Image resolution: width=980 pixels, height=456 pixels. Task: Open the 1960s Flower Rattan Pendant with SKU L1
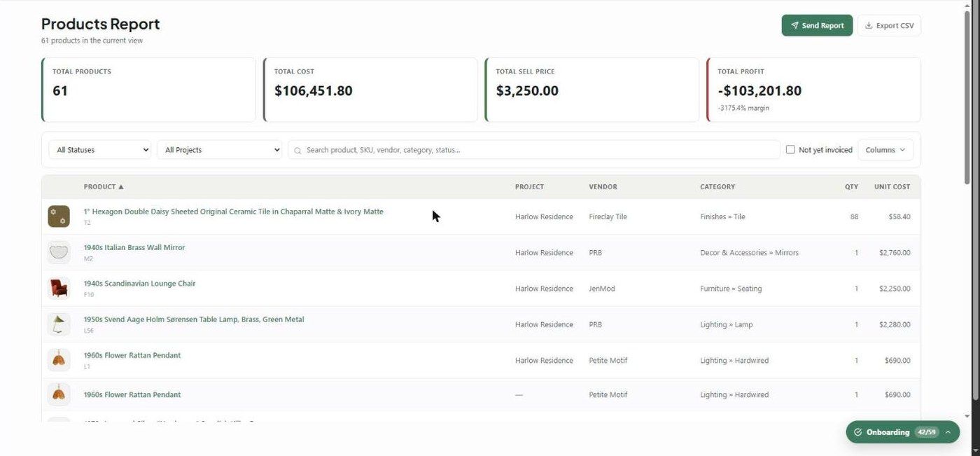[132, 355]
